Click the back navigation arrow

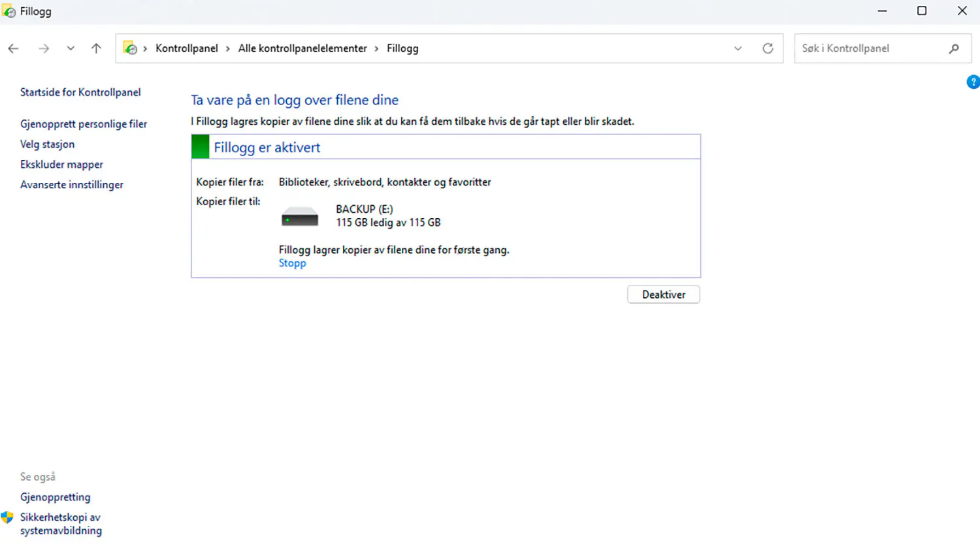13,48
